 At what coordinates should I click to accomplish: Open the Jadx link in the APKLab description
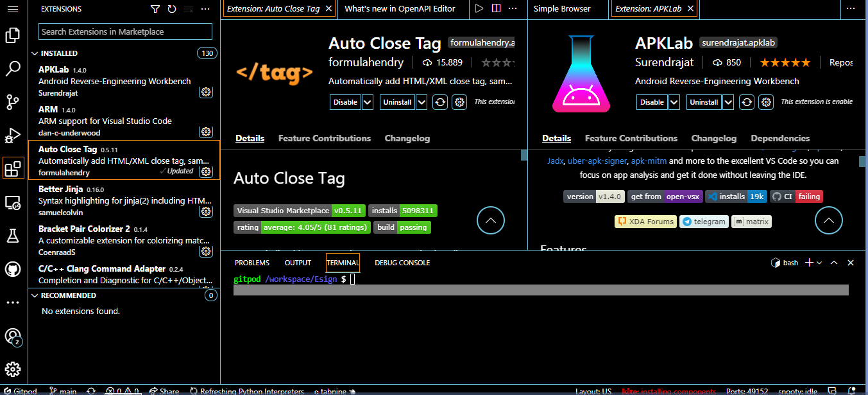556,161
